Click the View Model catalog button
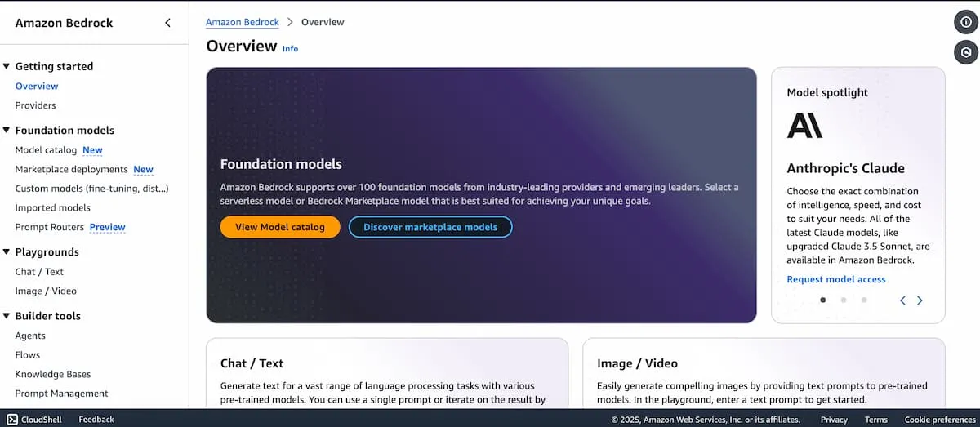The image size is (980, 427). point(280,227)
